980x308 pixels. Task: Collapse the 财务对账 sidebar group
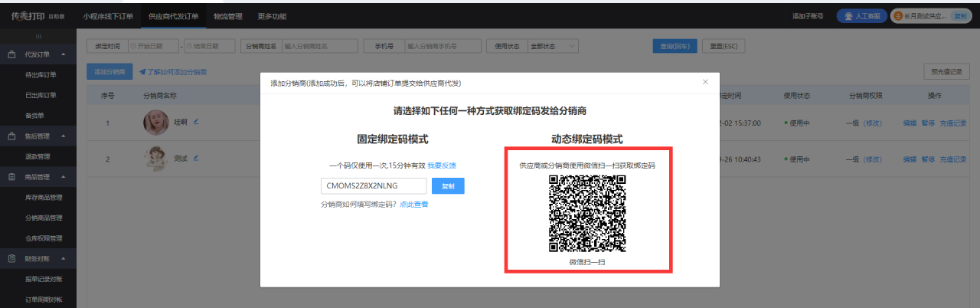click(x=63, y=259)
